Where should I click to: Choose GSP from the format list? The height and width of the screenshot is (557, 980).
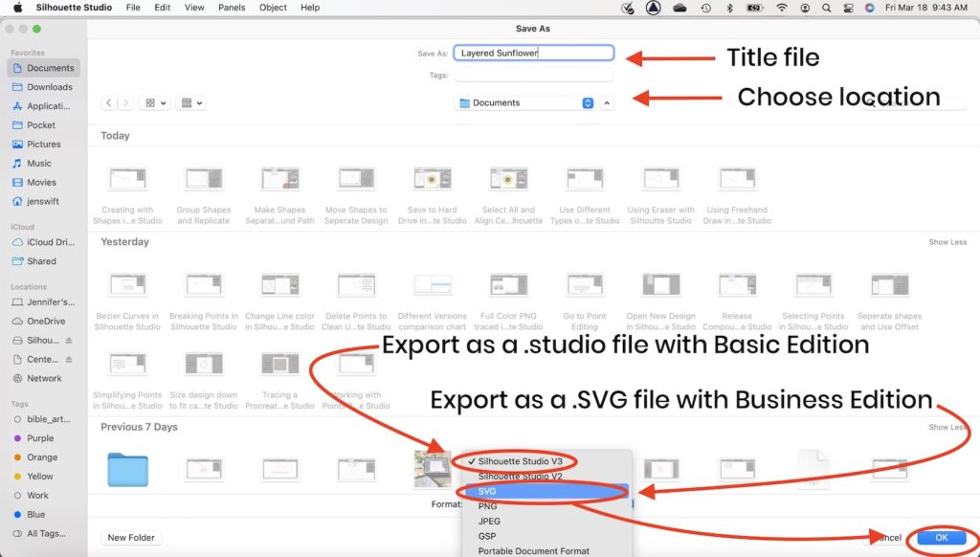[x=546, y=536]
